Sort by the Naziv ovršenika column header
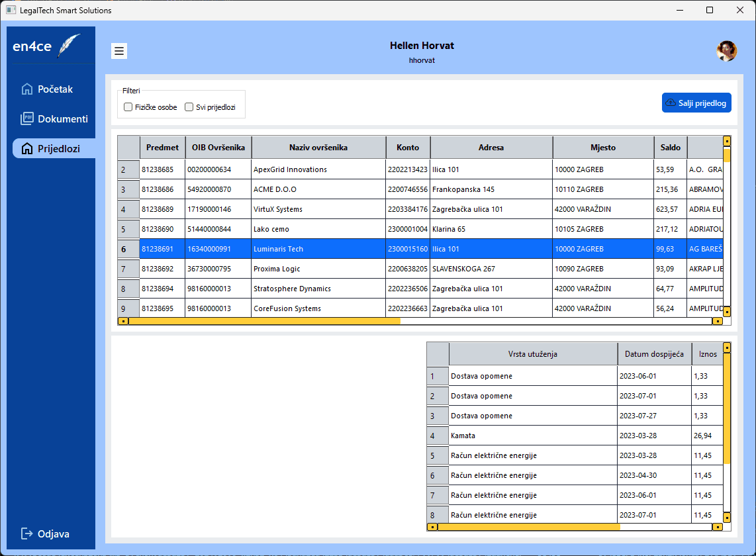The image size is (756, 556). [x=318, y=148]
